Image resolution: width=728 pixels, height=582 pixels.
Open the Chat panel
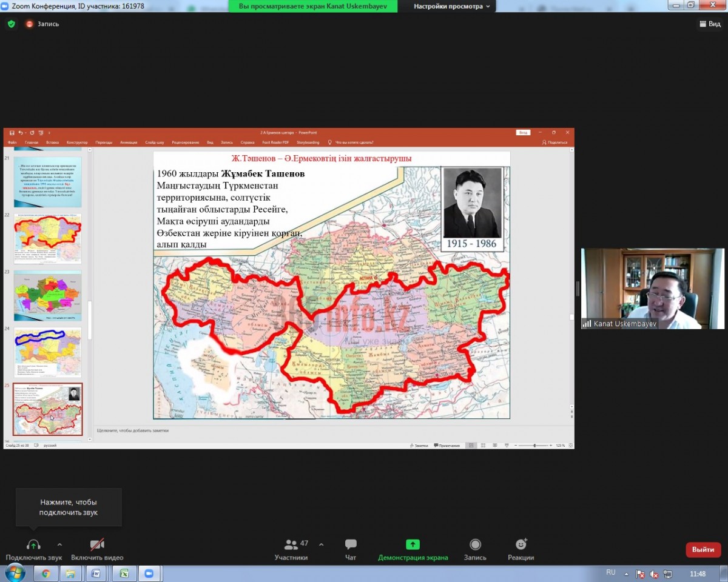tap(351, 549)
